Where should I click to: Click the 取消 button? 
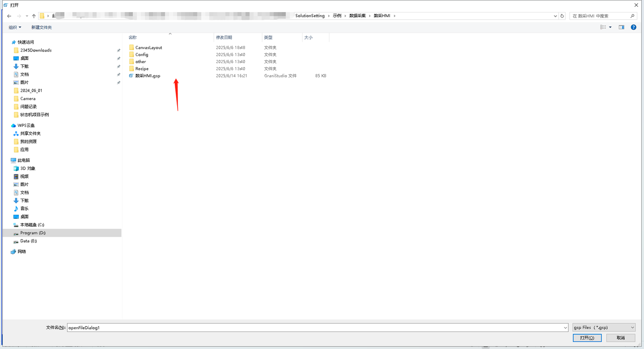[620, 338]
